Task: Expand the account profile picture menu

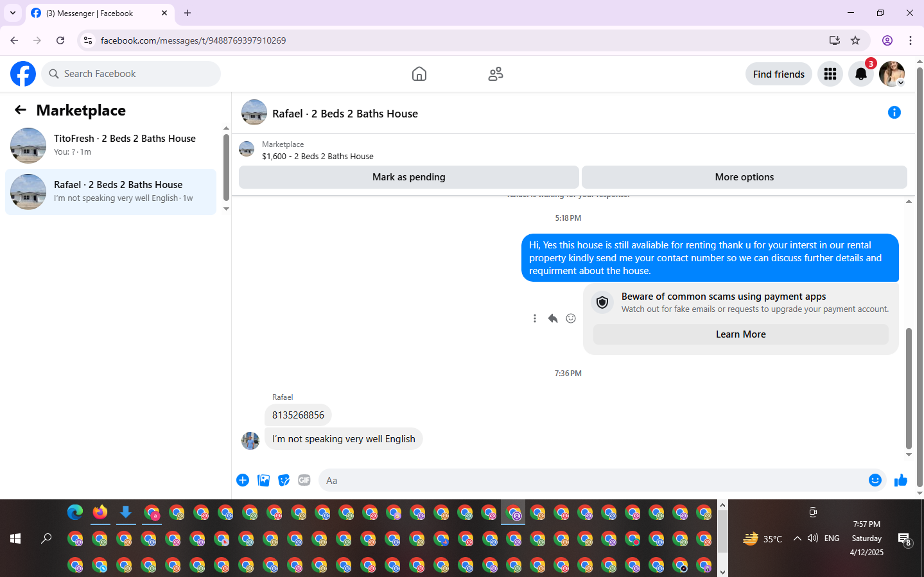Action: pos(892,74)
